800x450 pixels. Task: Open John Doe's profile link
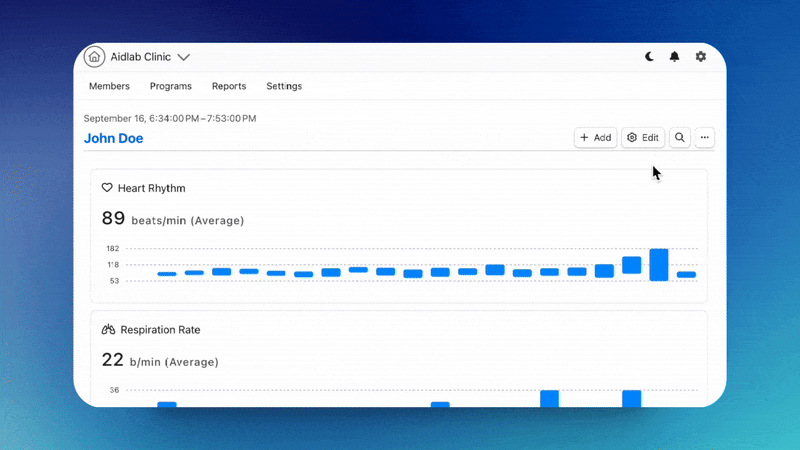point(113,138)
